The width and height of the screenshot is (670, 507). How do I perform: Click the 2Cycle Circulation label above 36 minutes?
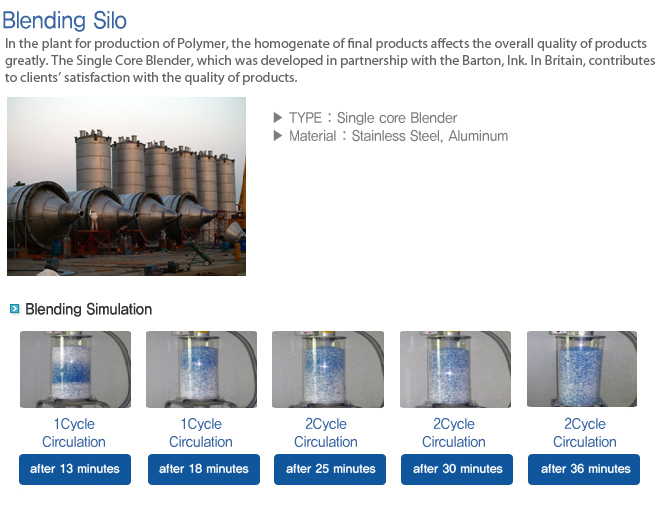(x=585, y=433)
